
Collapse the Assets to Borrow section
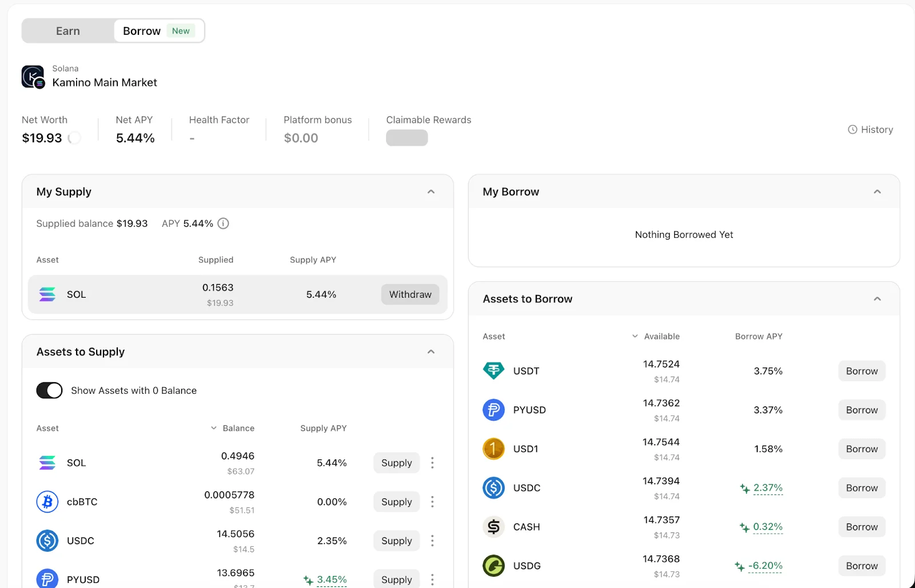(x=877, y=299)
